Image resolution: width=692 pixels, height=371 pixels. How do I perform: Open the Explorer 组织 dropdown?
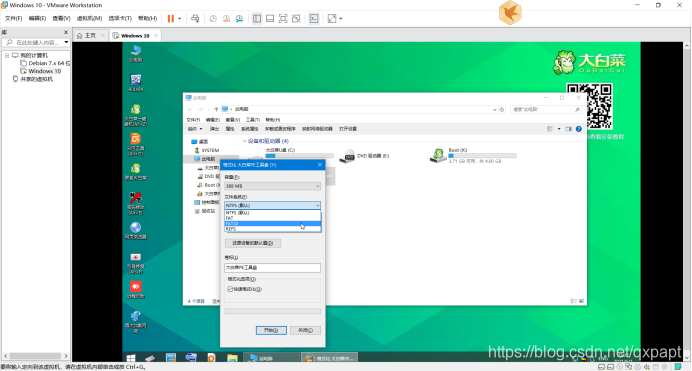click(x=195, y=129)
